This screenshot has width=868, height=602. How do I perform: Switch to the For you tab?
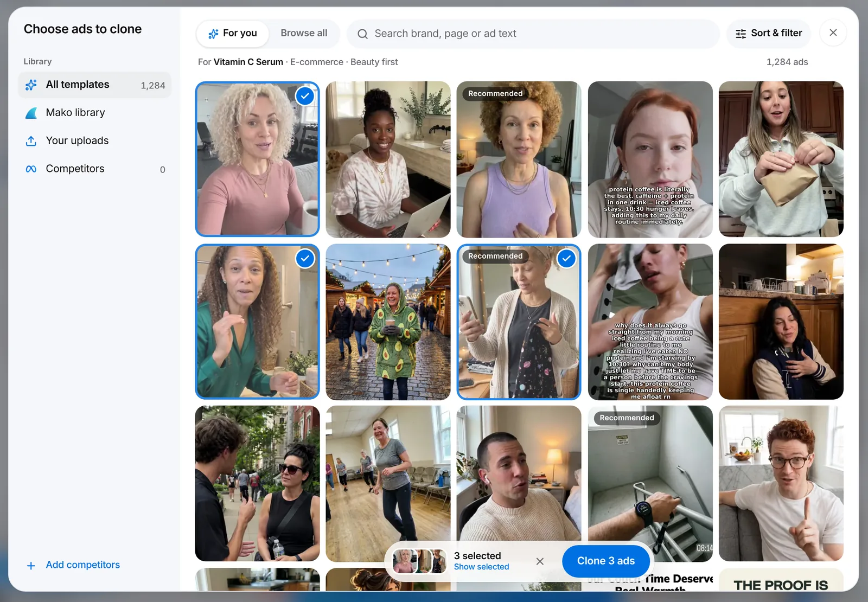(233, 34)
